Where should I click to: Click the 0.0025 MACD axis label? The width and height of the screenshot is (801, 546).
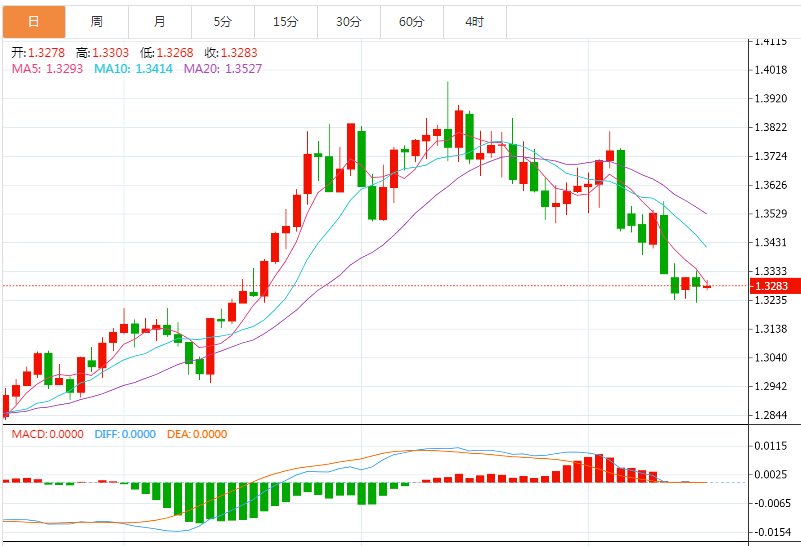771,474
